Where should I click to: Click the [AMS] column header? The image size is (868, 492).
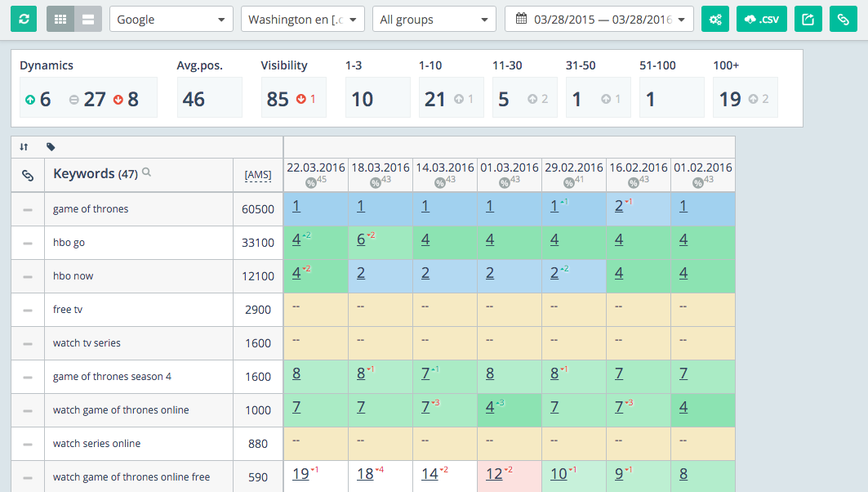click(258, 175)
